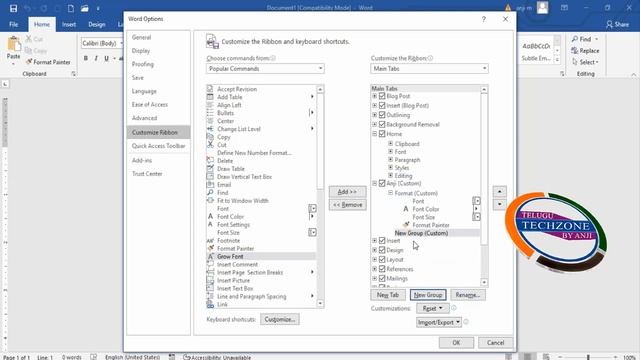Click the Format Painter icon in the ribbon

point(29,62)
